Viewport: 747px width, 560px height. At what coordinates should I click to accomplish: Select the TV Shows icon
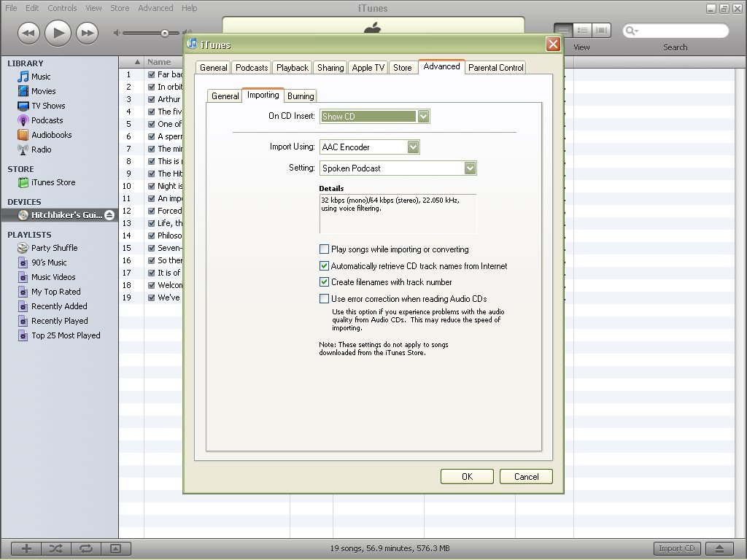click(x=23, y=106)
